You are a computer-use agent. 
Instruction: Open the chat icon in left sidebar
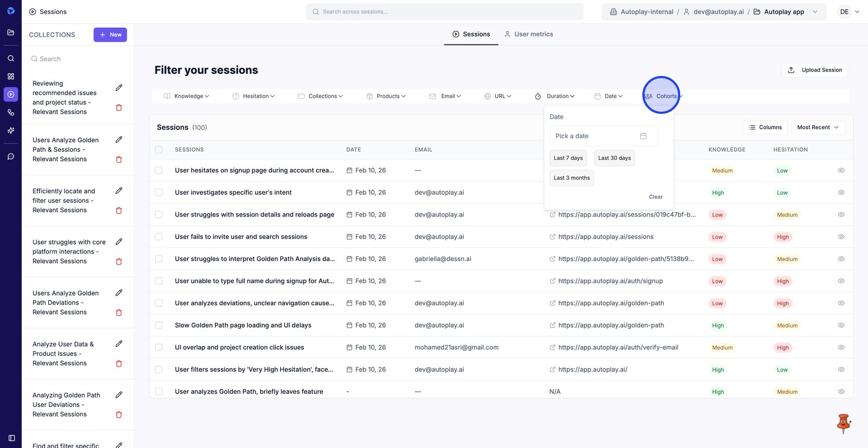[x=11, y=156]
